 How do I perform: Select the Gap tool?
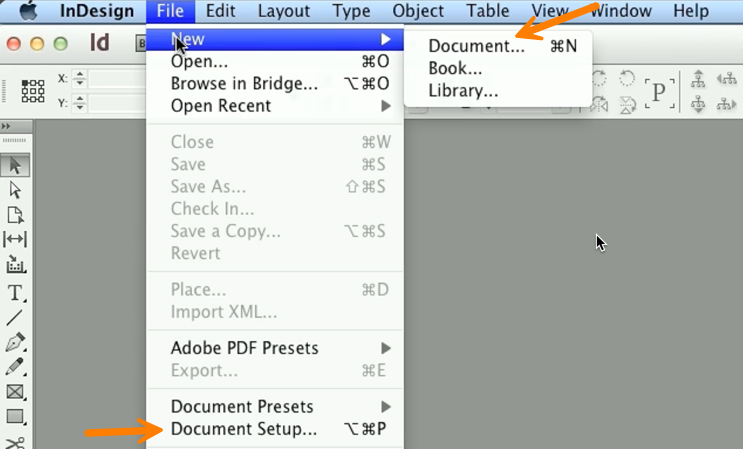(x=15, y=239)
